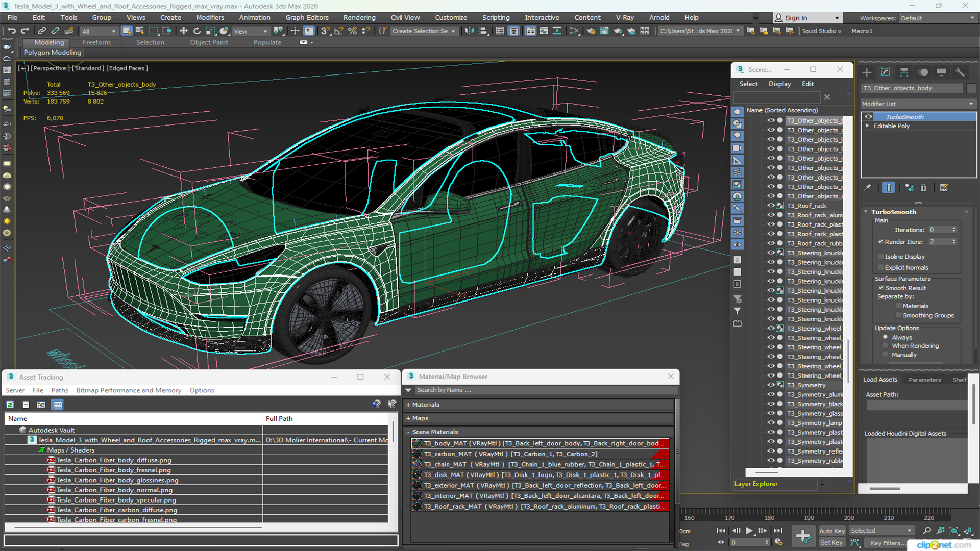Open the Workspaces Default dropdown
980x551 pixels.
(x=937, y=18)
